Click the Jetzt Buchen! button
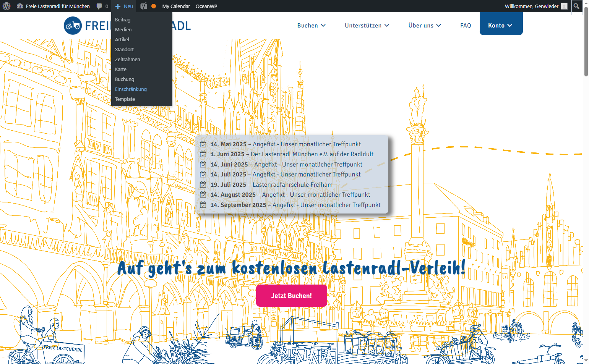 pos(292,296)
